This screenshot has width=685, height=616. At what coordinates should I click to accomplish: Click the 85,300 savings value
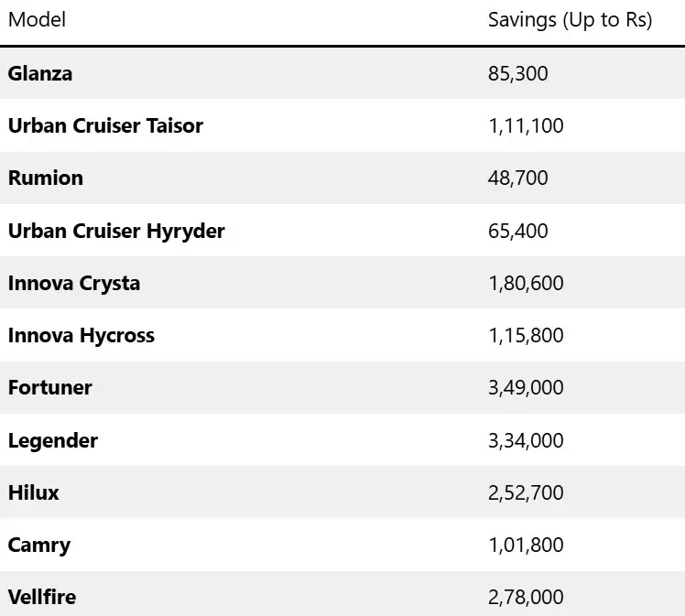coord(518,74)
